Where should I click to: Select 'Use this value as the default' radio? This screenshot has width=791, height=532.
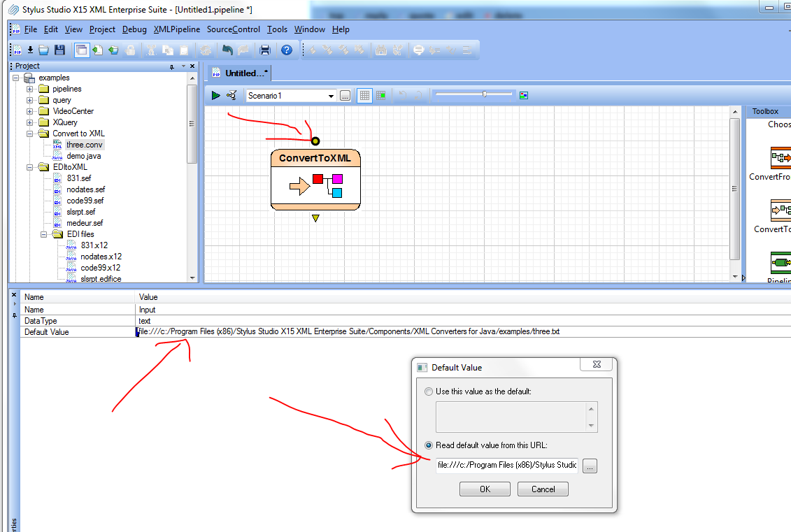[x=429, y=391]
